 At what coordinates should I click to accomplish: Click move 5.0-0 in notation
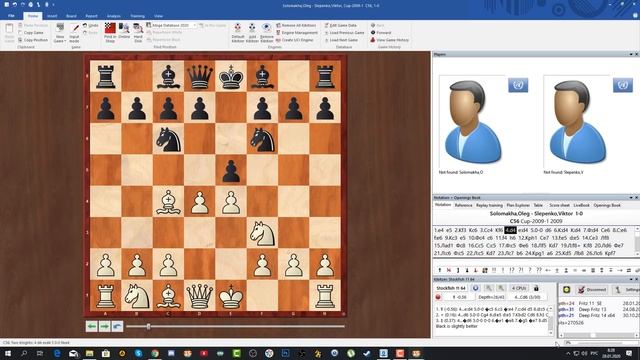point(537,230)
